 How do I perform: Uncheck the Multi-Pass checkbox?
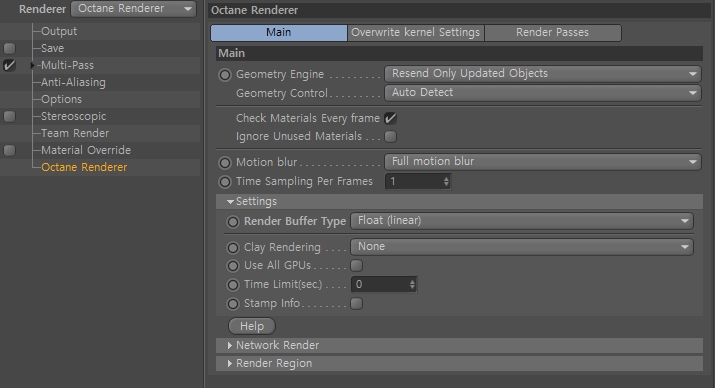9,65
